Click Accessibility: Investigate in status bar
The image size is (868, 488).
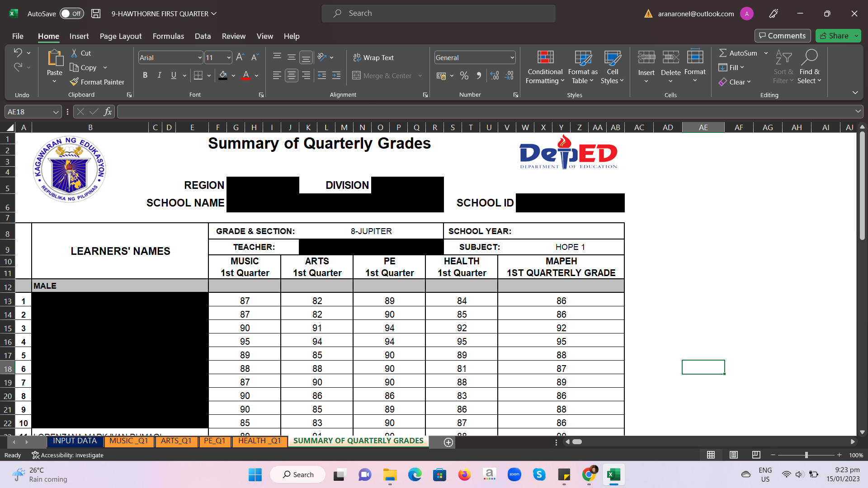[x=68, y=455]
